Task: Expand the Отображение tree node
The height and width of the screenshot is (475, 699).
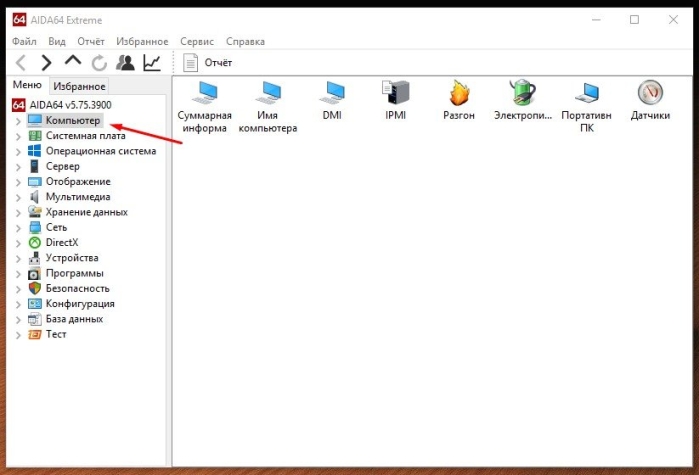Action: pyautogui.click(x=18, y=182)
